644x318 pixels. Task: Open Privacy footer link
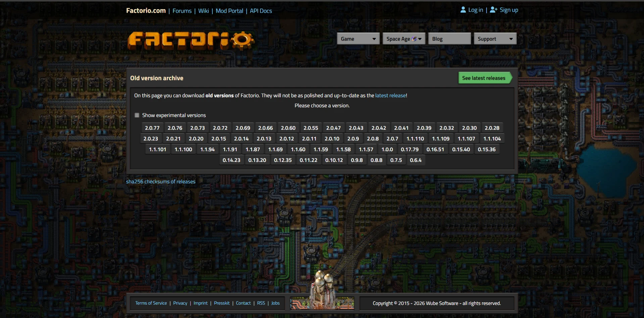tap(180, 303)
